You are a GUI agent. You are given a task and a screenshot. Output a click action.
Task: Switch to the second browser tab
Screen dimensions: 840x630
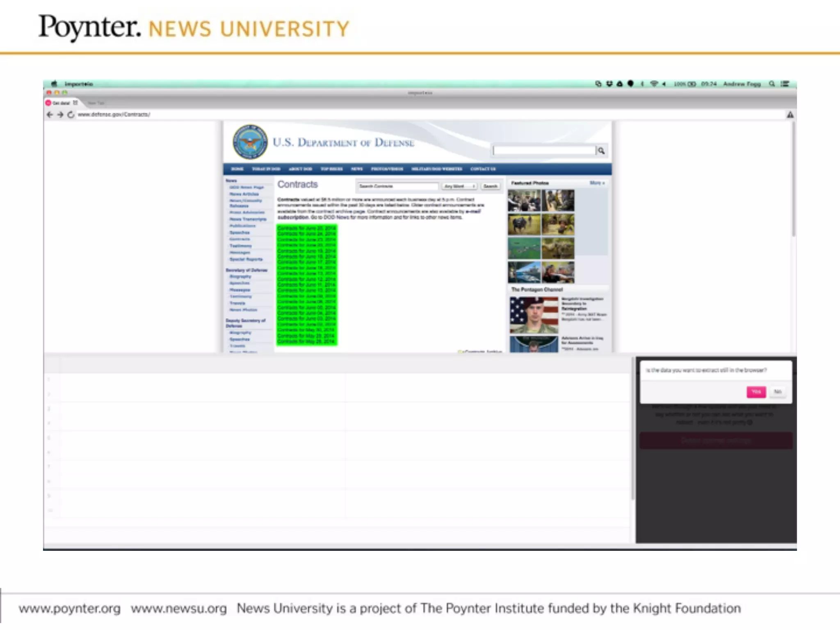point(96,103)
